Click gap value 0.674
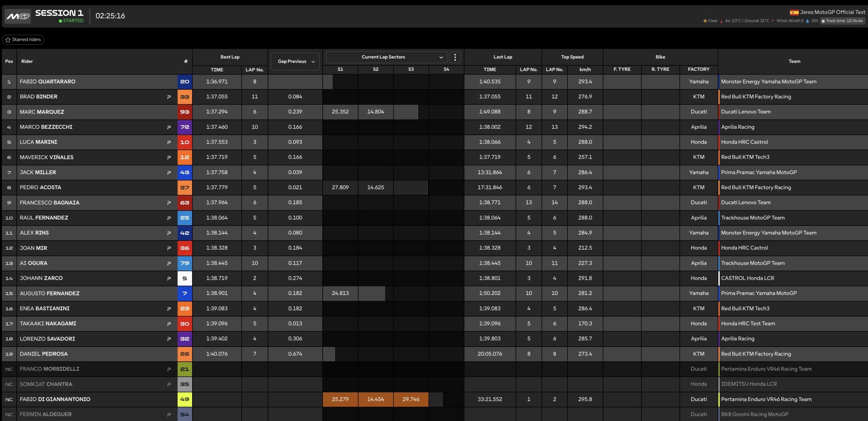 295,354
